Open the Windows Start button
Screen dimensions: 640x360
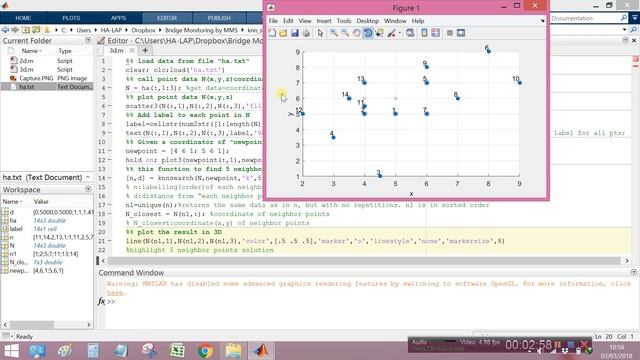pyautogui.click(x=11, y=351)
